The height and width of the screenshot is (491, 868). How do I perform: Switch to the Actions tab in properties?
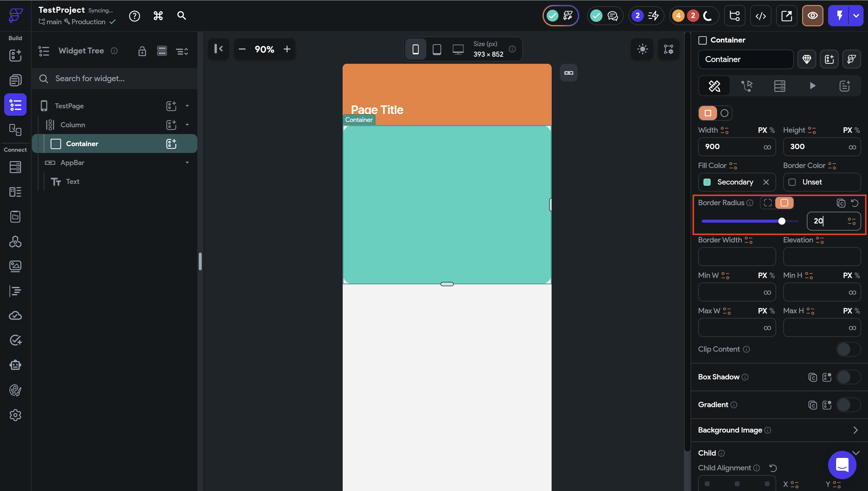pos(747,86)
